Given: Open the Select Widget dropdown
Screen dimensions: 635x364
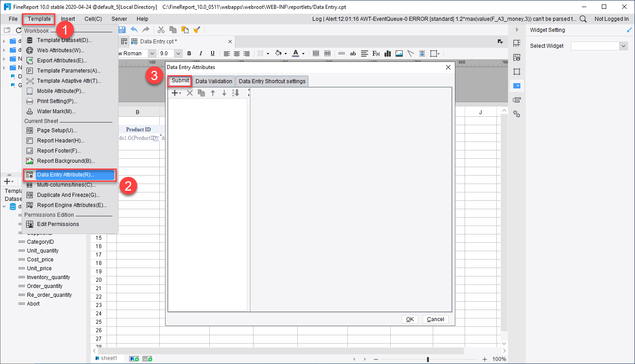Looking at the screenshot, I should click(599, 46).
